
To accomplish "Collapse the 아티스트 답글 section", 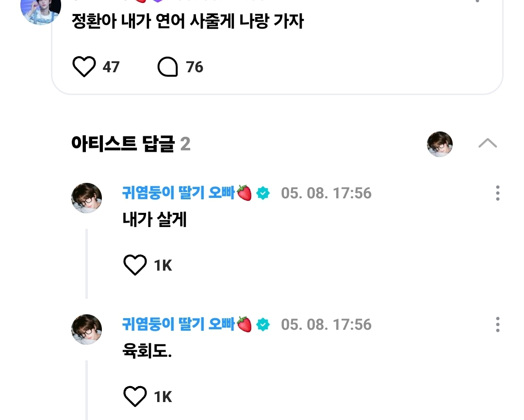I will (487, 143).
